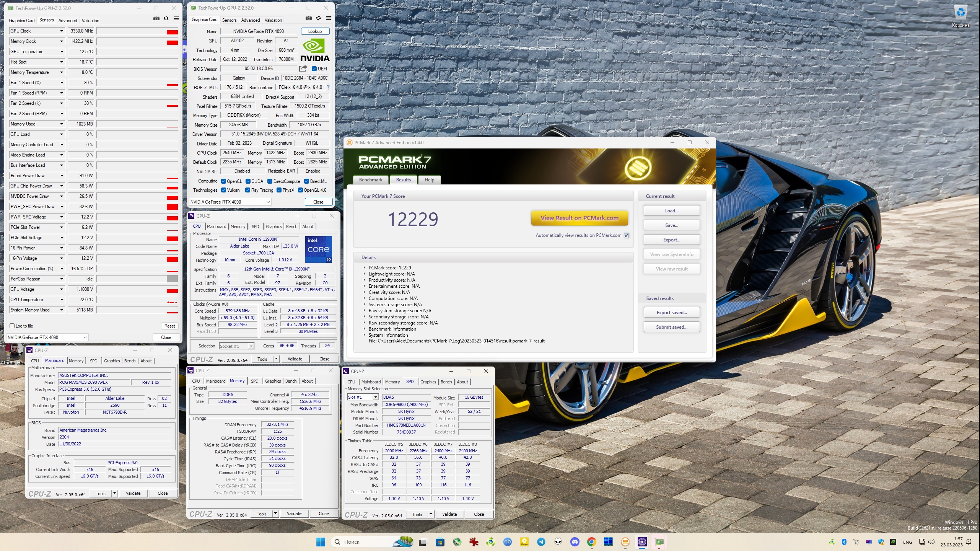Click Intel Core i9 logo in CPU-Z
The image size is (980, 551).
coord(319,249)
